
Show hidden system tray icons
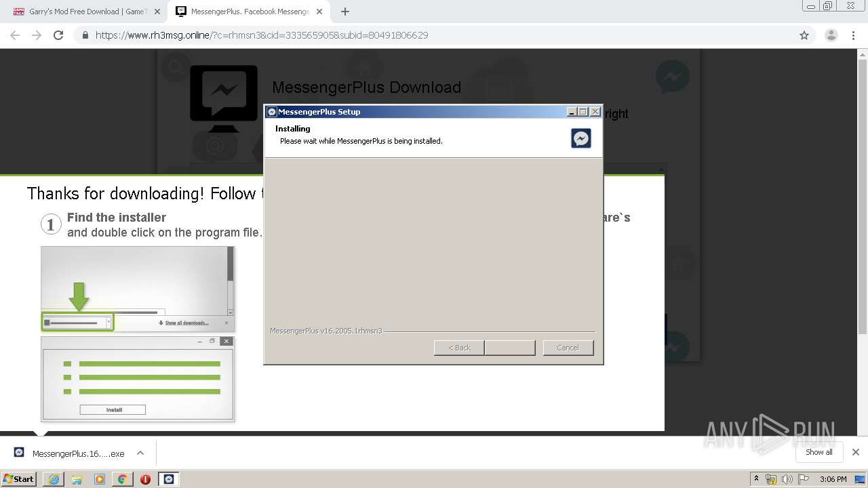[757, 479]
